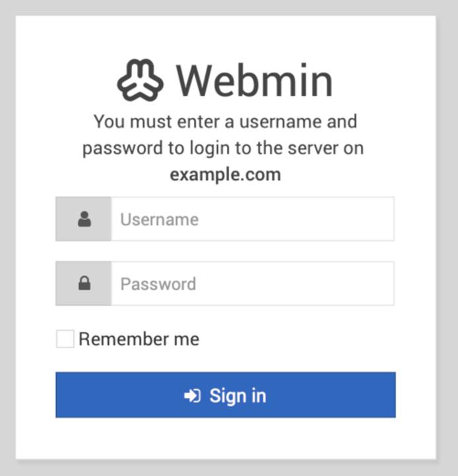Click the example.com hostname text

tap(225, 175)
